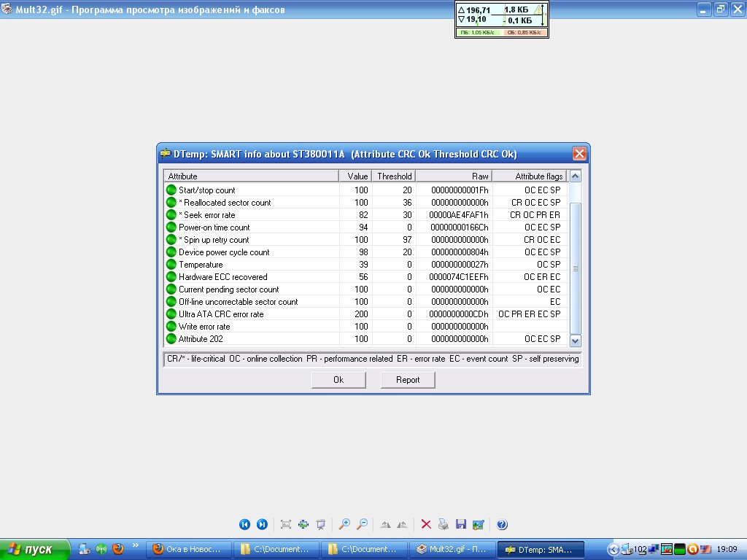
Task: Click the Report button
Action: tap(408, 380)
